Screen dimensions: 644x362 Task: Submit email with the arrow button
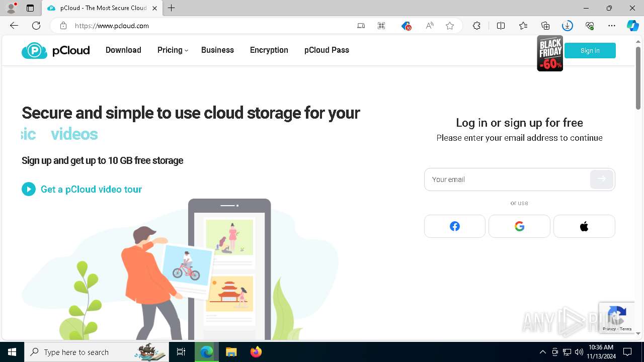coord(602,179)
